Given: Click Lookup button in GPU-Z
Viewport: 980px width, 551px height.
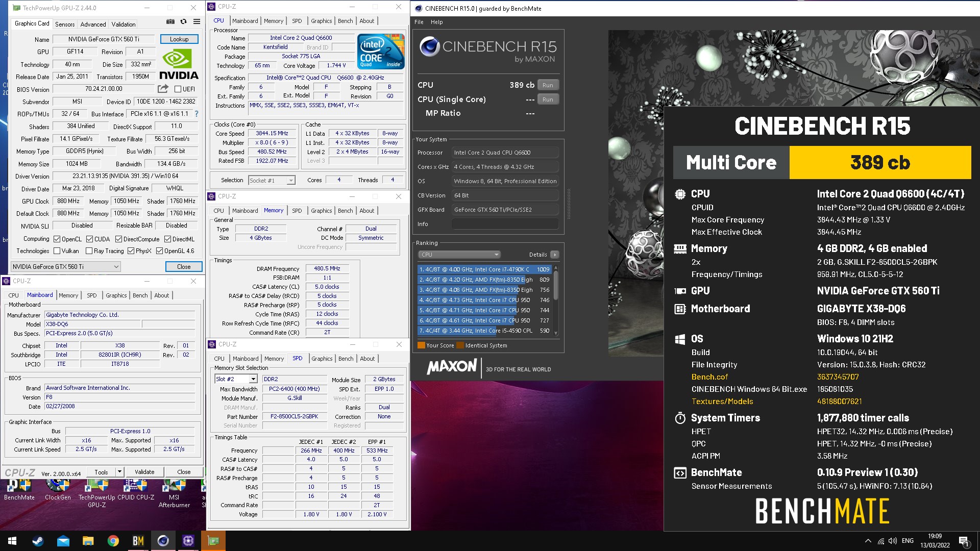Looking at the screenshot, I should (x=179, y=39).
